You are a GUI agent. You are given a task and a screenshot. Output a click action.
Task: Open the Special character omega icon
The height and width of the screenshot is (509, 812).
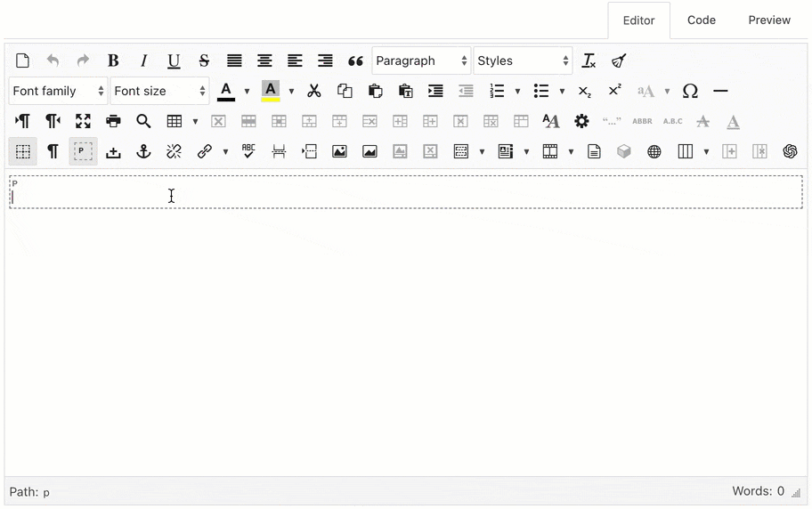click(690, 91)
